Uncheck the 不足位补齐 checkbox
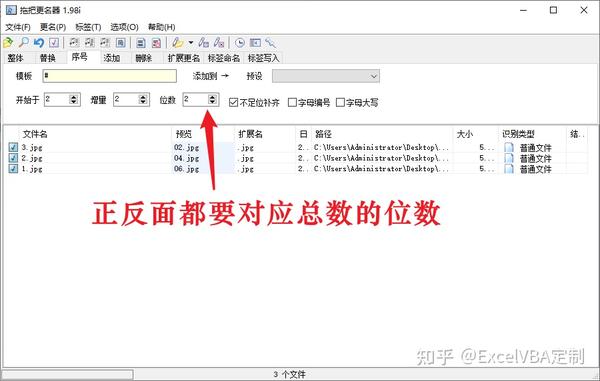Image resolution: width=600 pixels, height=381 pixels. [x=233, y=103]
